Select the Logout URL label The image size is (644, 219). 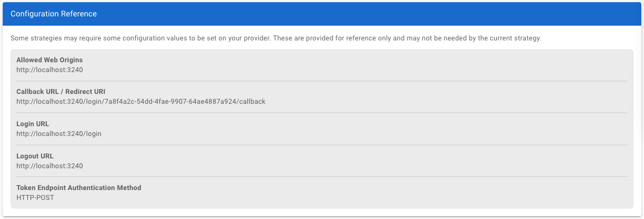coord(35,156)
